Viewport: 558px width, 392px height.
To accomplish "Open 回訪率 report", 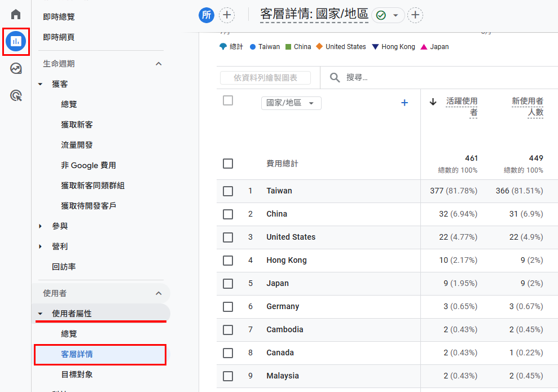I will point(64,267).
